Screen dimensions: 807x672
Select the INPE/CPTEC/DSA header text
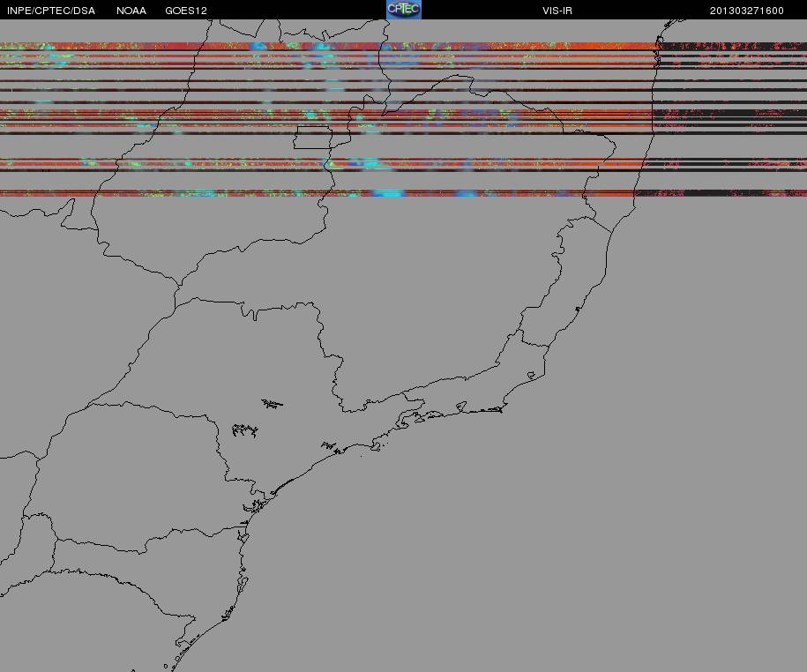[51, 11]
